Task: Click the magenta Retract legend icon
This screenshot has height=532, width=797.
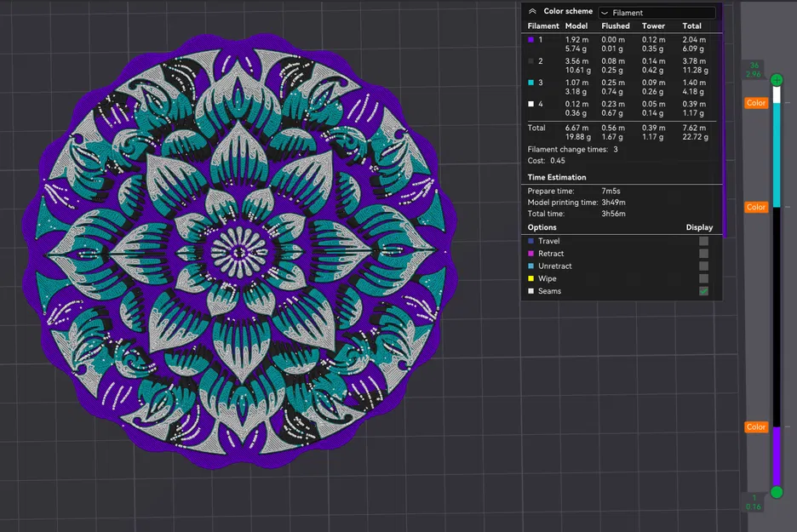Action: (x=532, y=253)
